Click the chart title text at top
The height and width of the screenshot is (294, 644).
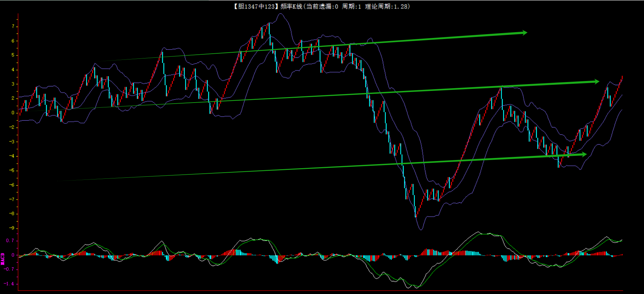pos(322,6)
